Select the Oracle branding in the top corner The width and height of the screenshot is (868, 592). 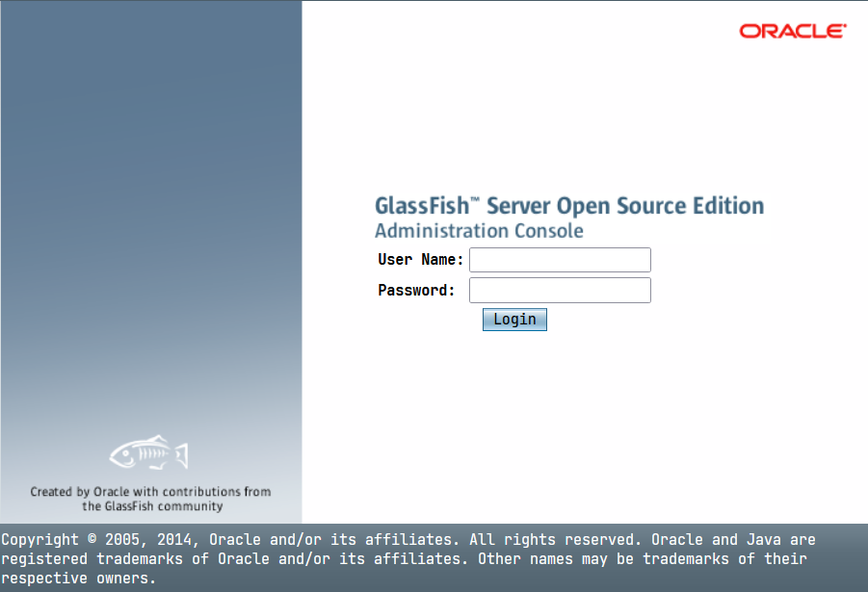(792, 30)
